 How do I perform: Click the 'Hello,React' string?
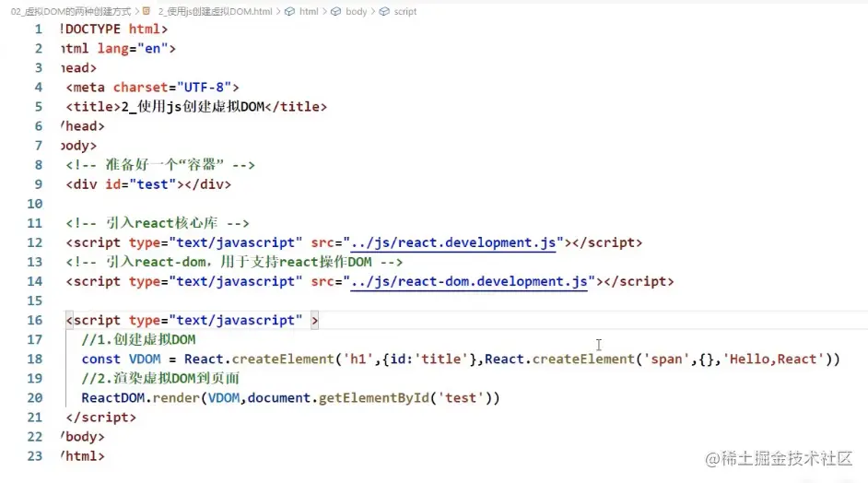(x=773, y=359)
